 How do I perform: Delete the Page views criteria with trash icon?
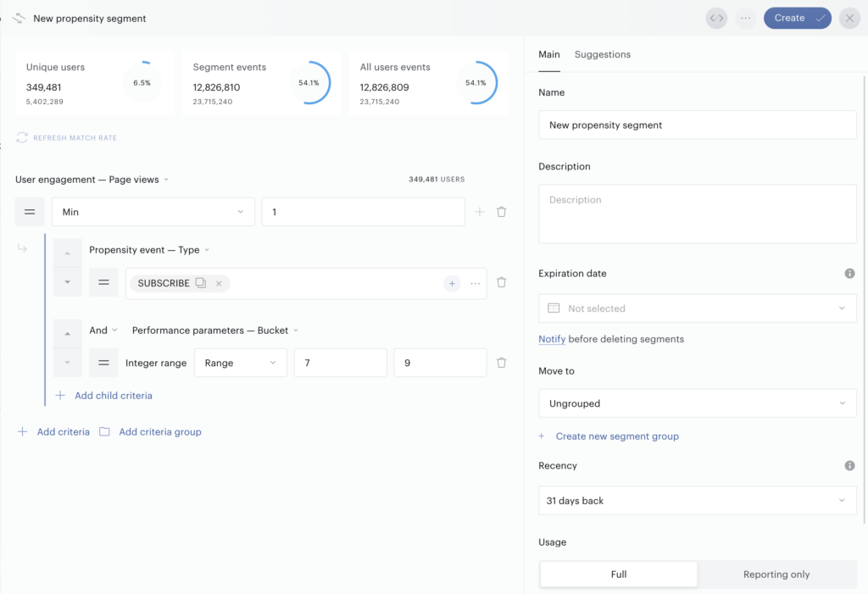coord(502,212)
